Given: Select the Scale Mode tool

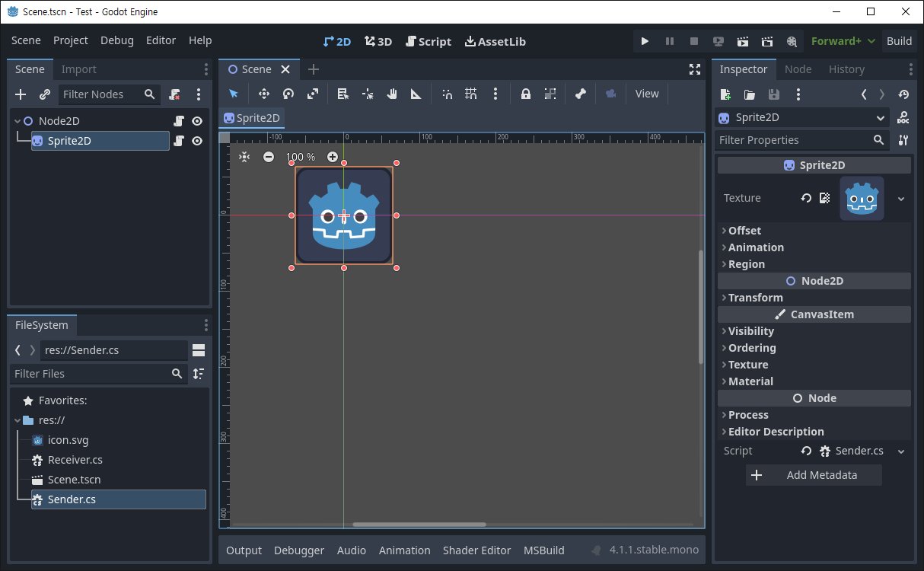Looking at the screenshot, I should 313,94.
